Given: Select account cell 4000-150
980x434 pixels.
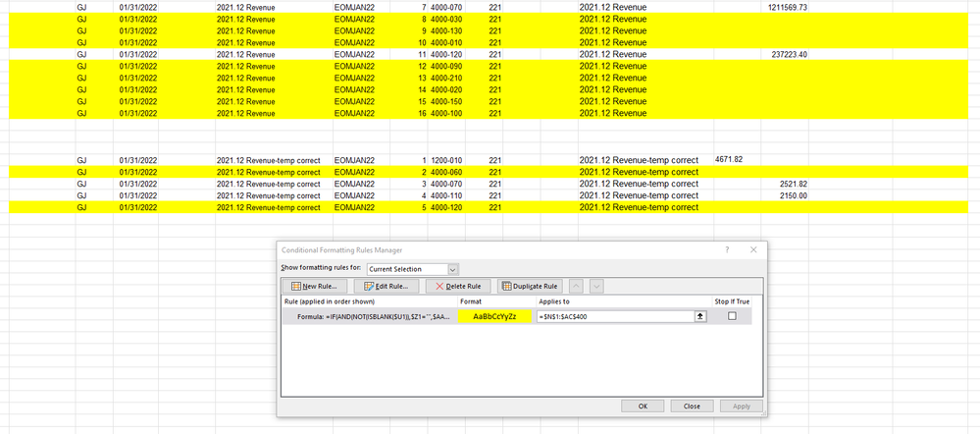Looking at the screenshot, I should [x=447, y=101].
